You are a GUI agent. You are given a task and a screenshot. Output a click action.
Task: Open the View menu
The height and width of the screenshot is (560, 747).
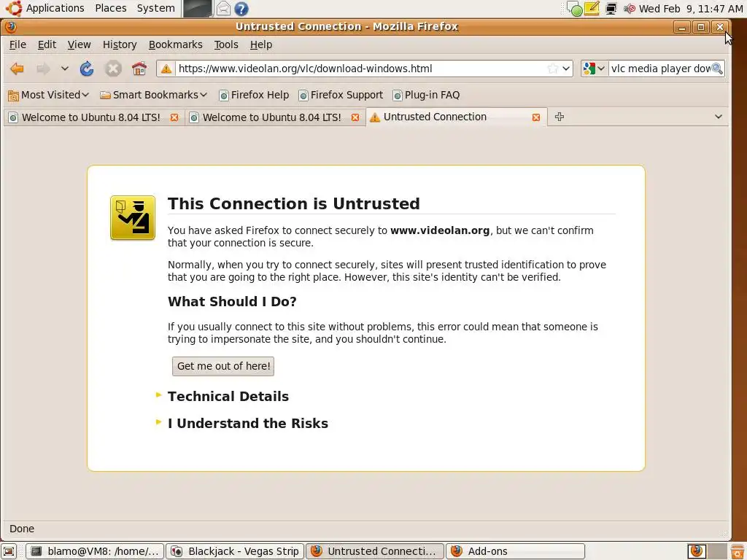pos(79,44)
